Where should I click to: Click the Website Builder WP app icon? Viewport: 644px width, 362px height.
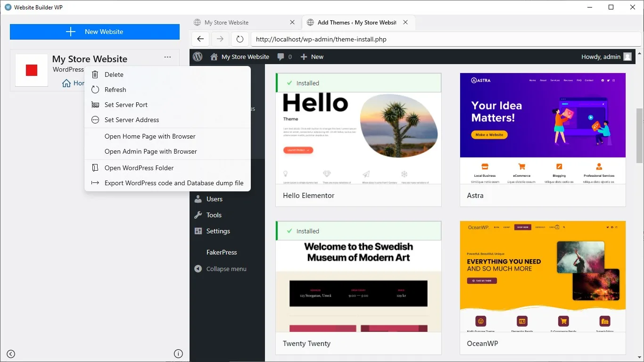[x=8, y=7]
